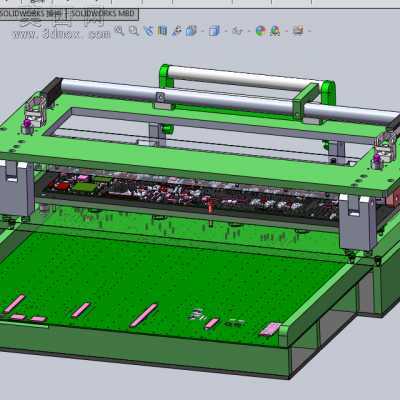This screenshot has width=400, height=400.
Task: Click the Apply Scene icon
Action: (275, 31)
